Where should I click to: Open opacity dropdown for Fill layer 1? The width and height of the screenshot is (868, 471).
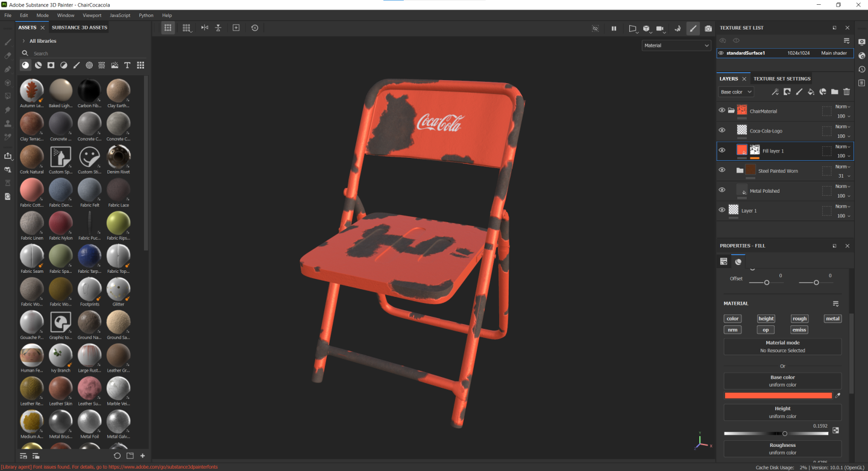(x=843, y=156)
